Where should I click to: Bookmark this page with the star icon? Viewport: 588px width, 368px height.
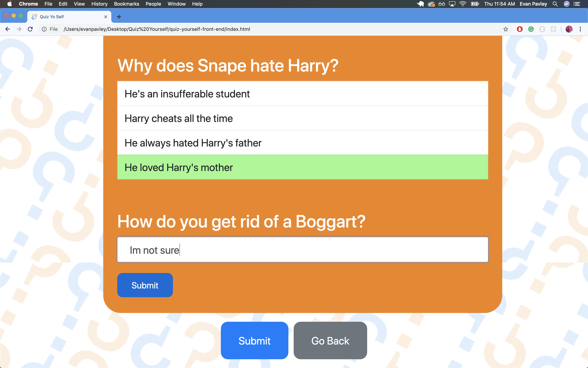click(506, 29)
